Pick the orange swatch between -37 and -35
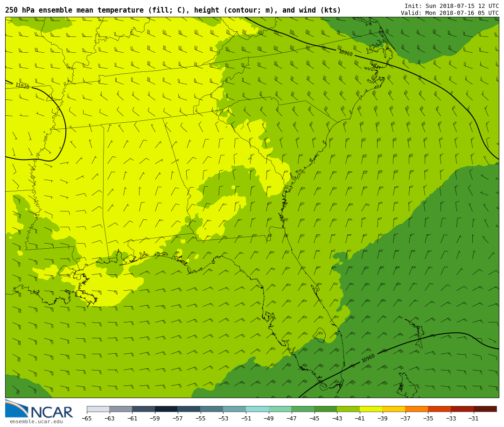Viewport: 504px width, 427px height. click(x=417, y=409)
